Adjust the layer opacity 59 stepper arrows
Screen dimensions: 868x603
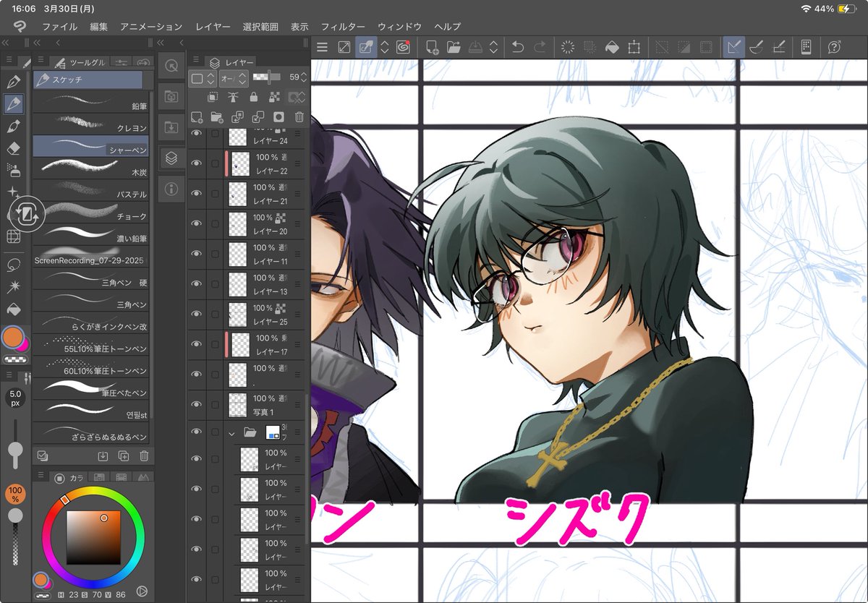(305, 77)
